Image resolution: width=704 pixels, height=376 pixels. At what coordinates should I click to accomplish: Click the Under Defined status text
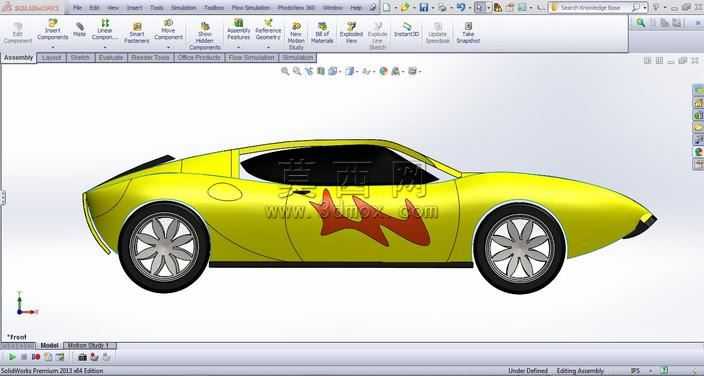pos(528,371)
